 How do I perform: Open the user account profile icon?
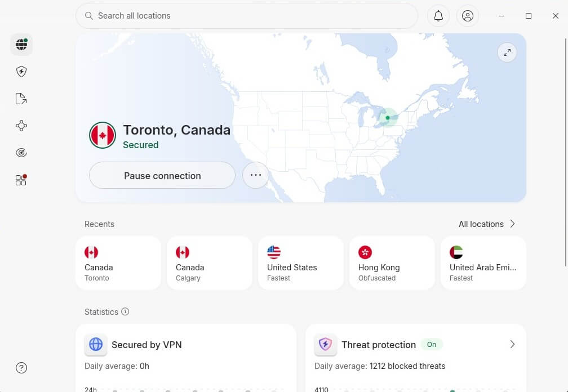coord(468,16)
